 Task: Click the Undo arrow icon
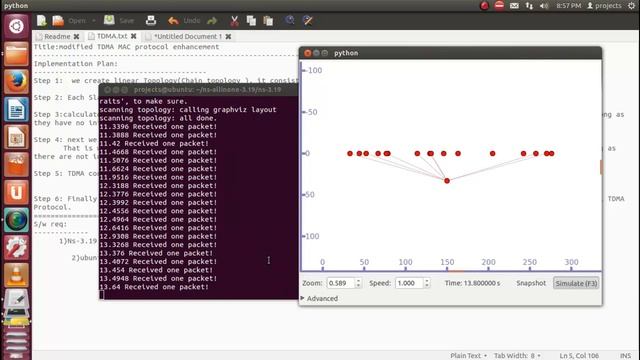173,20
